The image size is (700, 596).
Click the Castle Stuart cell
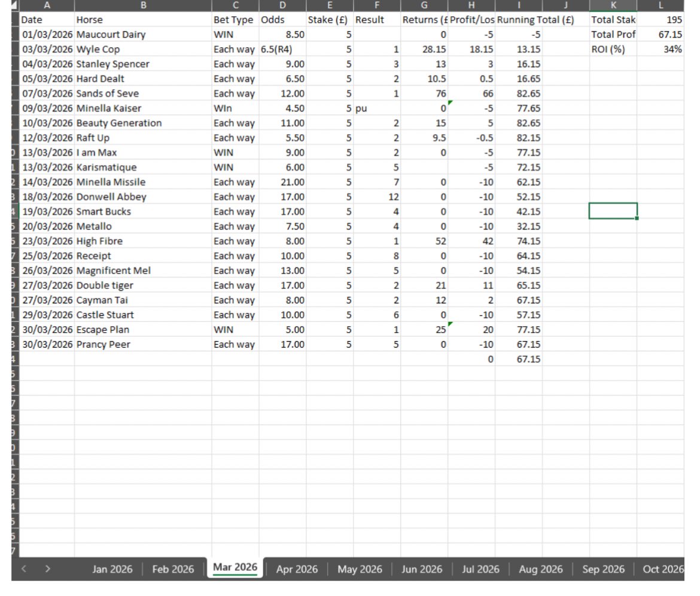point(143,314)
